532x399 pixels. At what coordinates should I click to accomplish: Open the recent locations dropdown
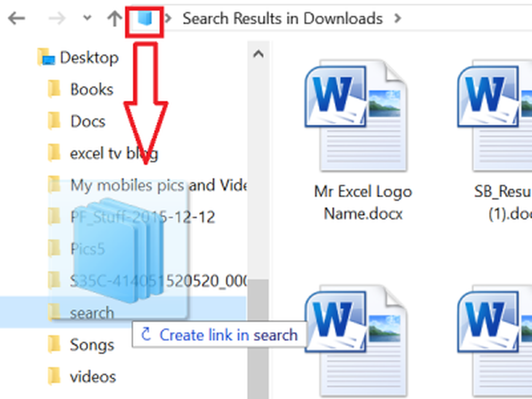[87, 18]
